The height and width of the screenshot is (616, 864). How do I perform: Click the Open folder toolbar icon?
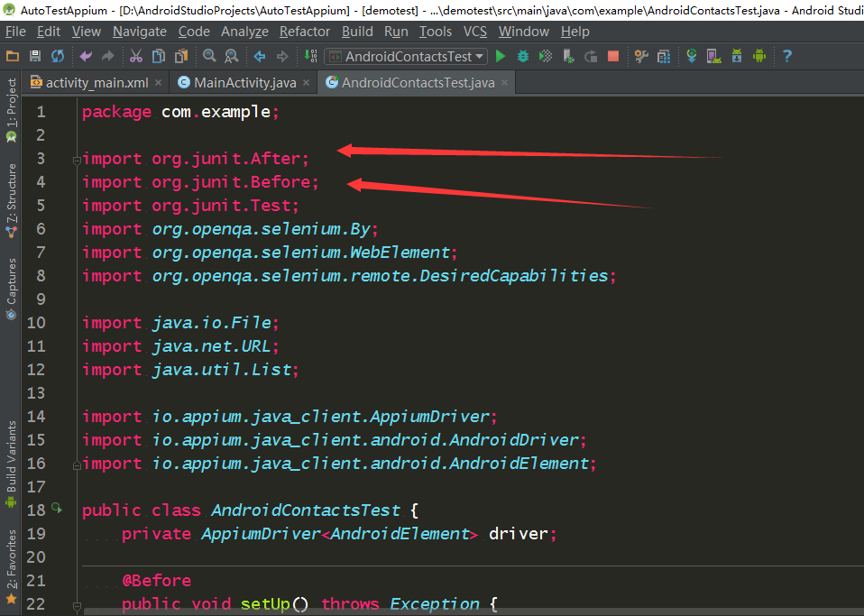pyautogui.click(x=12, y=56)
